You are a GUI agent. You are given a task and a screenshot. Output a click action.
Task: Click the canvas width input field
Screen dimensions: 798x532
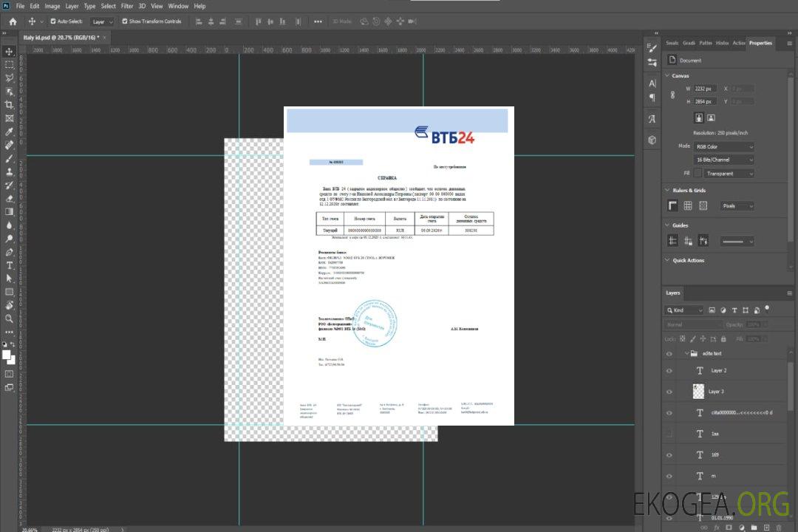(706, 89)
